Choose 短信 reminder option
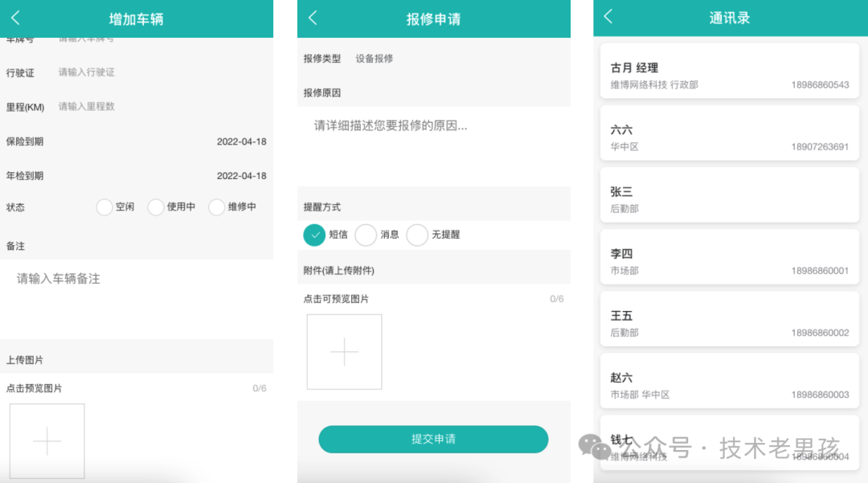Image resolution: width=868 pixels, height=483 pixels. [314, 235]
